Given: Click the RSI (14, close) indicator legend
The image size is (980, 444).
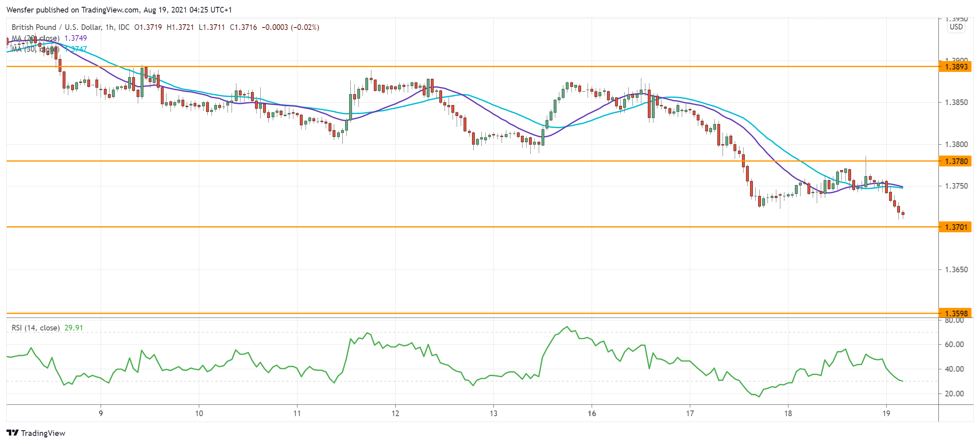Looking at the screenshot, I should point(36,328).
